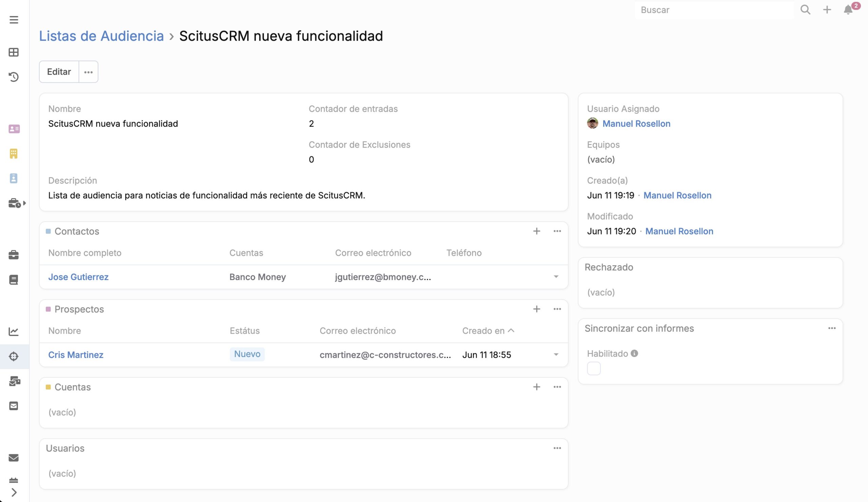Screen dimensions: 868x502
Task: Expand submenu arrow beside briefcase-clock icon
Action: [24, 203]
